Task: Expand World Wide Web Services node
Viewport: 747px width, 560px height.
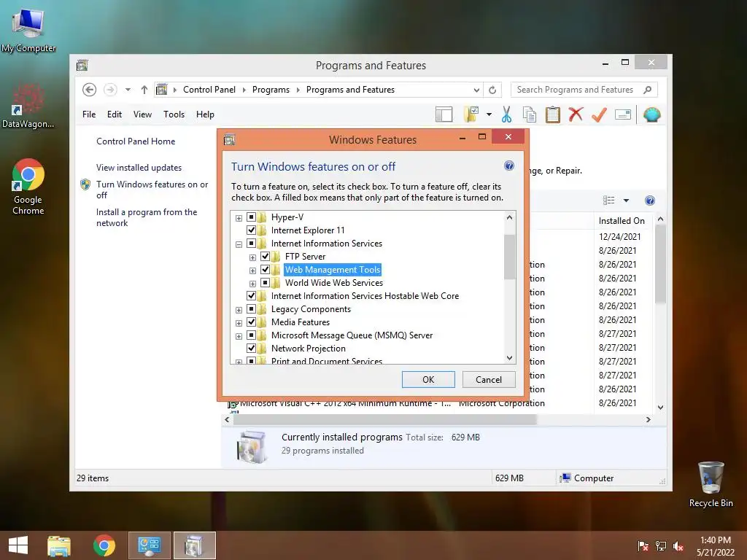Action: point(252,284)
